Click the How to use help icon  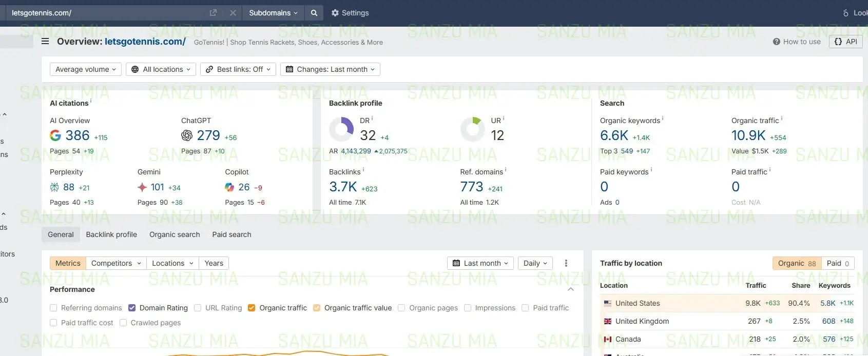(x=777, y=42)
